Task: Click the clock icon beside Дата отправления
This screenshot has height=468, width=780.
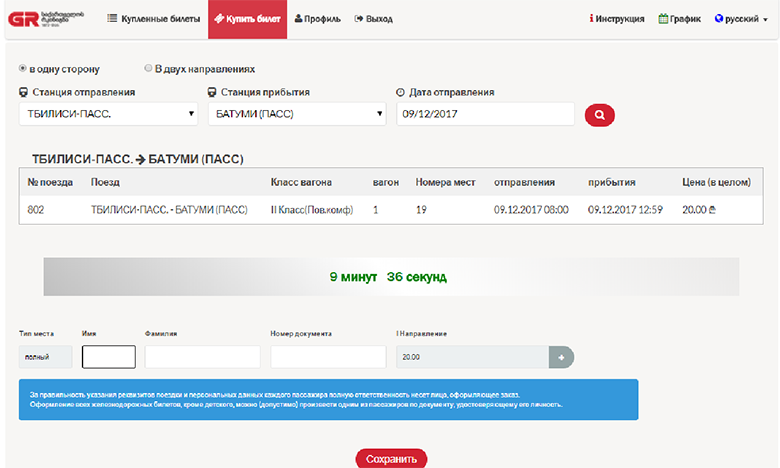Action: pyautogui.click(x=400, y=92)
